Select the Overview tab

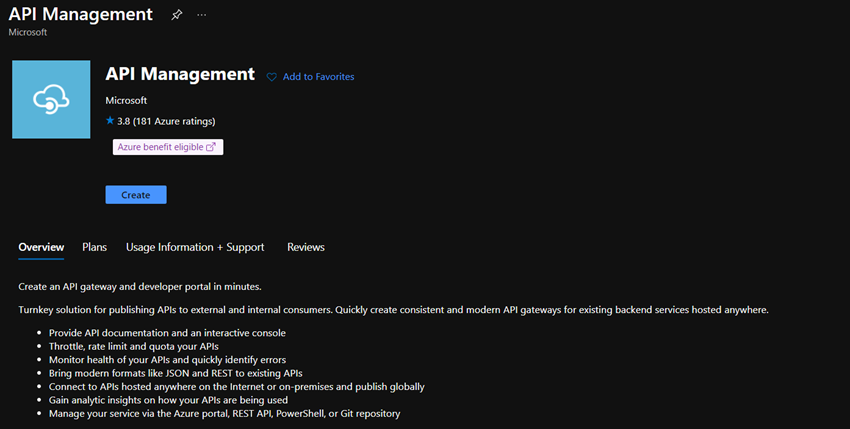pyautogui.click(x=41, y=247)
